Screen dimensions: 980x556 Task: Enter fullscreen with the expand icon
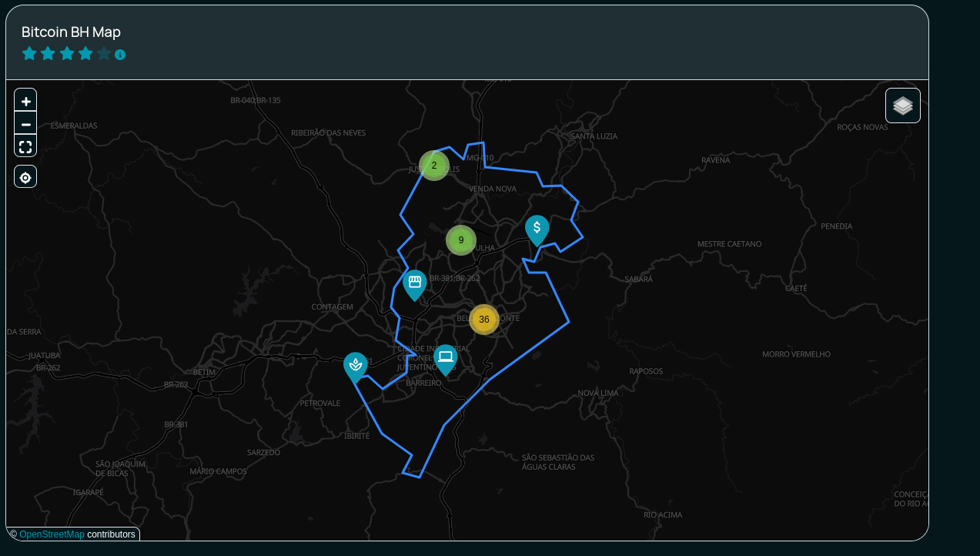pyautogui.click(x=25, y=146)
